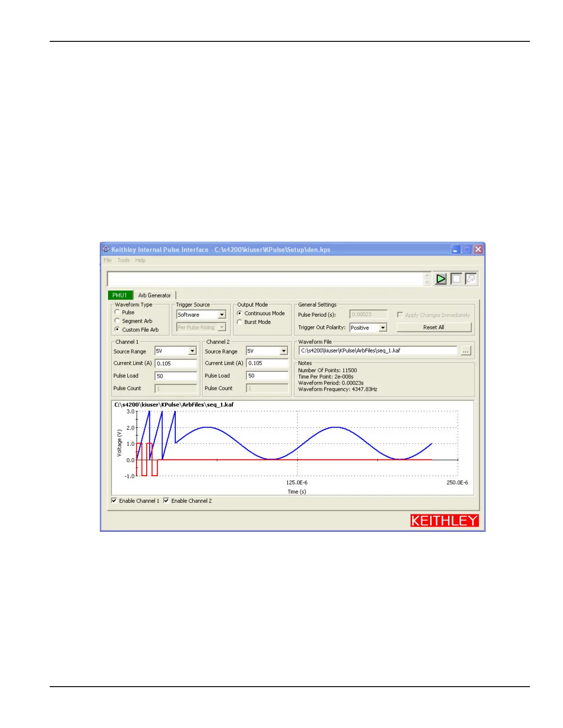Screen dimensions: 563x728
Task: Click the Reset All button
Action: click(434, 327)
